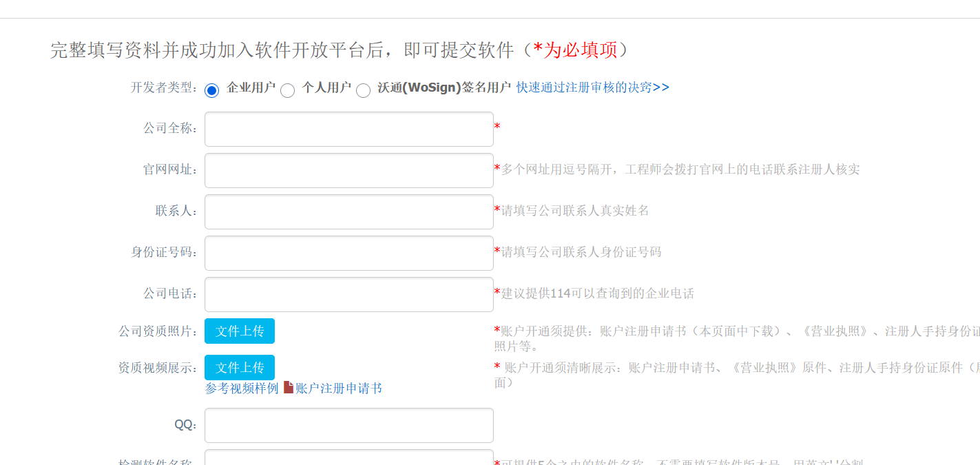Click the 检测软件名称 input field
This screenshot has height=465, width=980.
[349, 457]
